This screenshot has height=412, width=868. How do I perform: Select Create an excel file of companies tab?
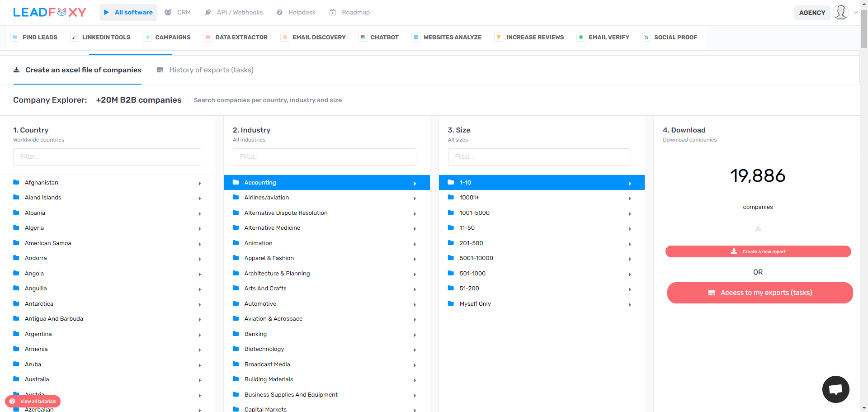[x=77, y=70]
